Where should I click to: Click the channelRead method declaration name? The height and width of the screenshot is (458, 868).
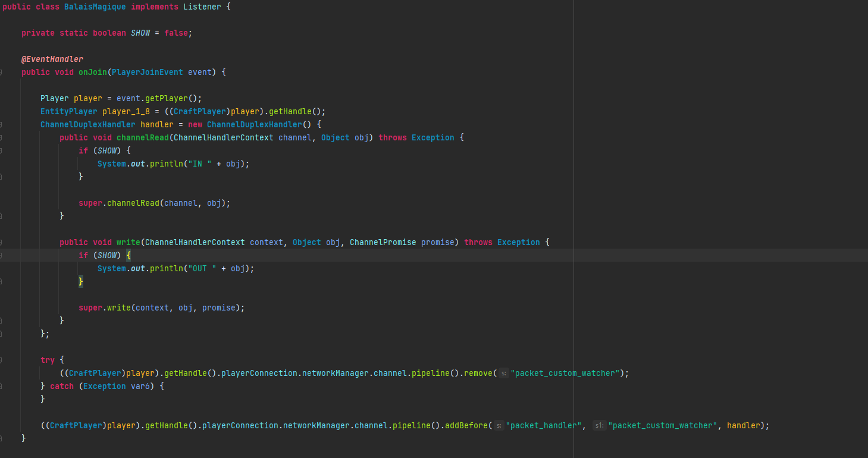coord(143,137)
